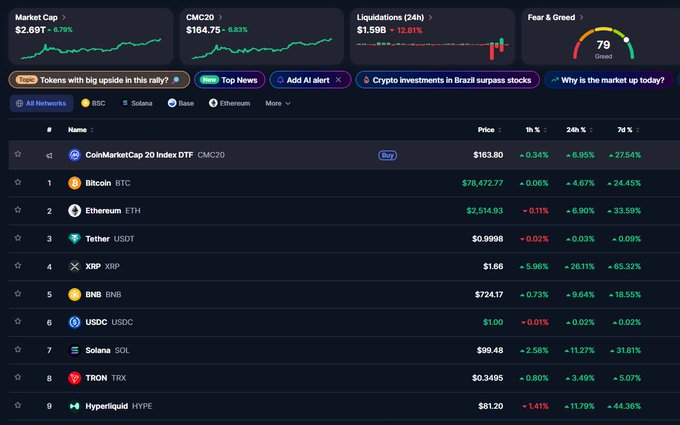
Task: Open 'Crypto investments in Brazil surpass stocks' chip
Action: tap(448, 80)
